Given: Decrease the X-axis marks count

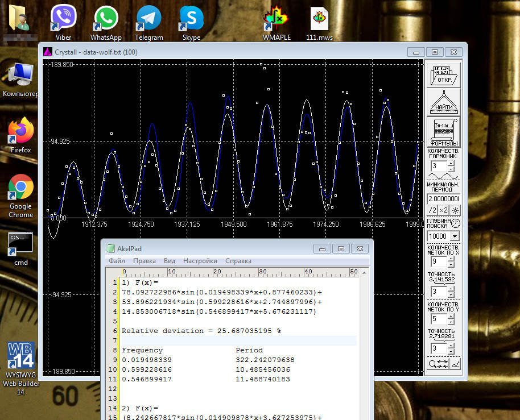Looking at the screenshot, I should point(451,264).
